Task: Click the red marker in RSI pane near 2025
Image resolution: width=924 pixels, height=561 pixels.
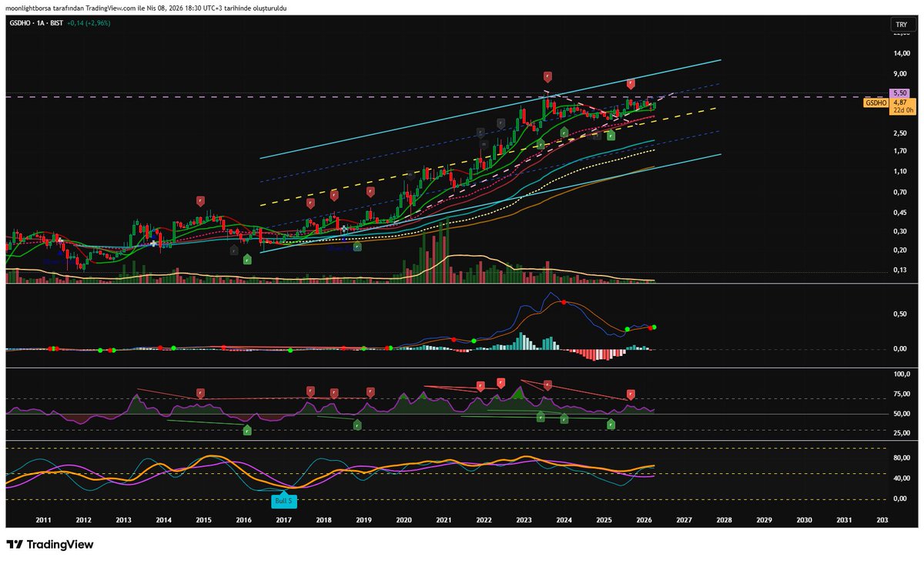Action: pyautogui.click(x=631, y=394)
